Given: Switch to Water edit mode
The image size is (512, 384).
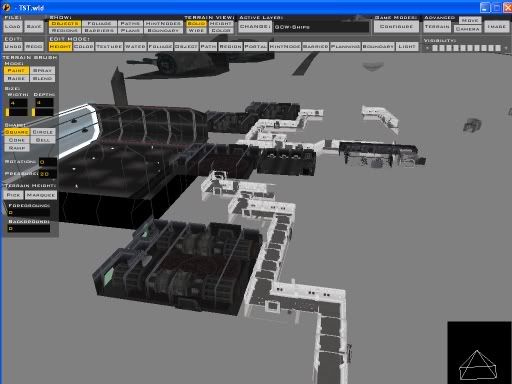Looking at the screenshot, I should tap(135, 47).
